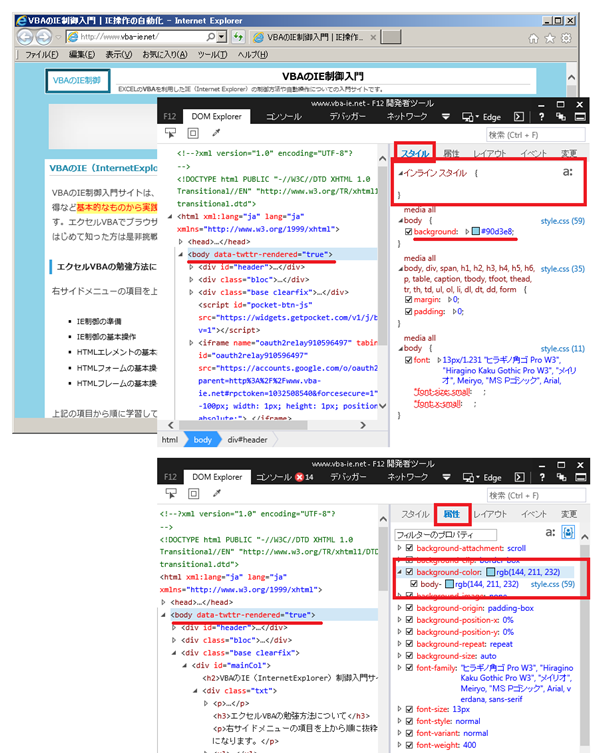
Task: Open emulation icon beside Edge in lower tools
Action: [470, 477]
